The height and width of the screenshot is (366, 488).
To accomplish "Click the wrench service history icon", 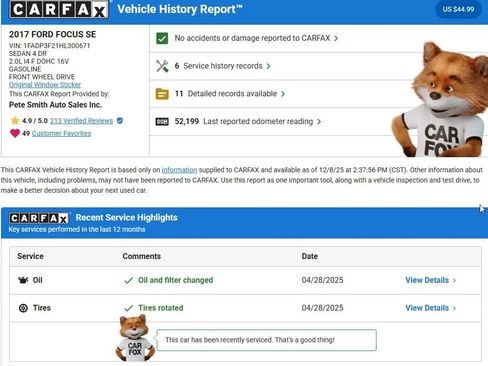I will 162,66.
